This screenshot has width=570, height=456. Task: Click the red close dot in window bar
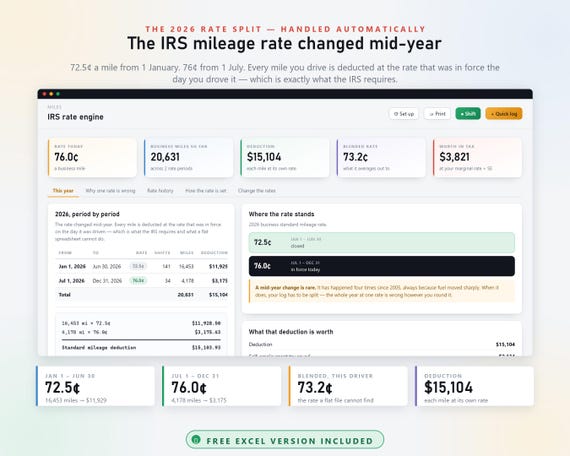(44, 94)
